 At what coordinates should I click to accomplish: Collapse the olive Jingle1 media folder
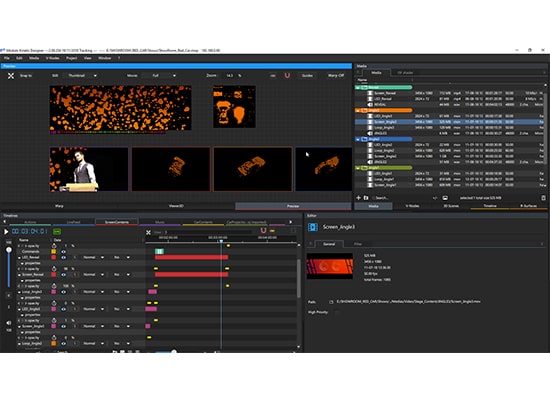(x=358, y=168)
